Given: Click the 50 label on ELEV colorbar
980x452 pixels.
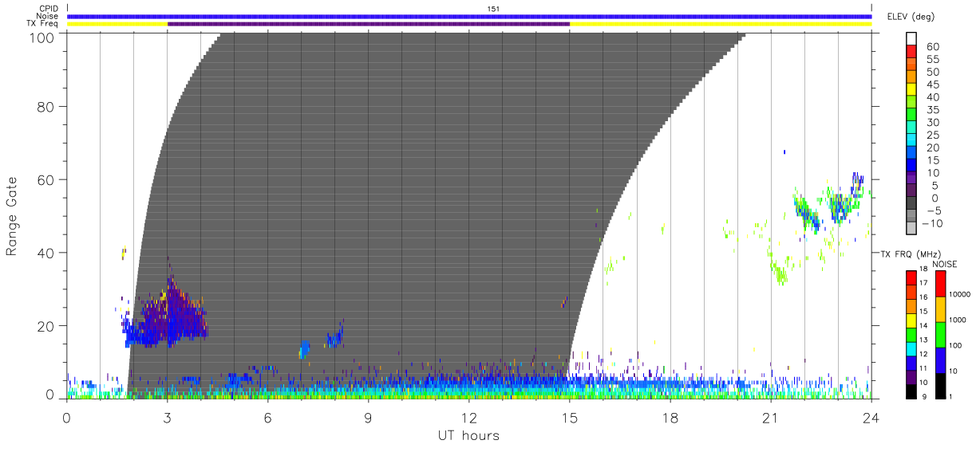Looking at the screenshot, I should 932,73.
